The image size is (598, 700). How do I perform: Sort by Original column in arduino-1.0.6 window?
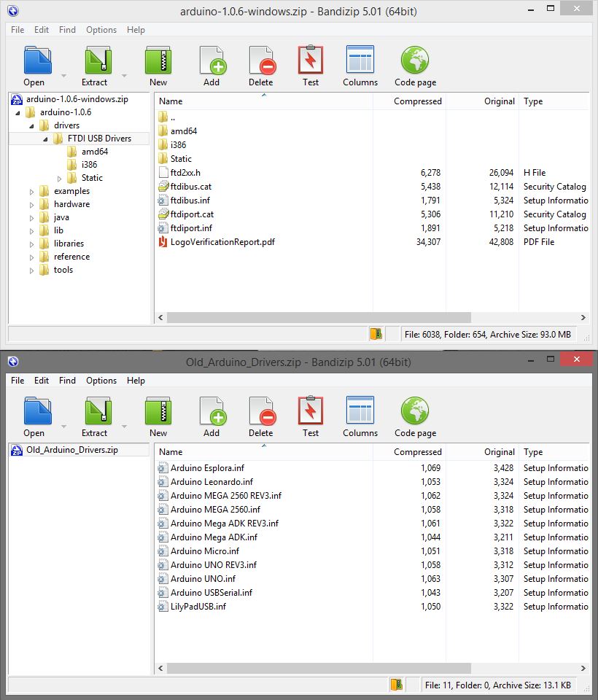[482, 101]
